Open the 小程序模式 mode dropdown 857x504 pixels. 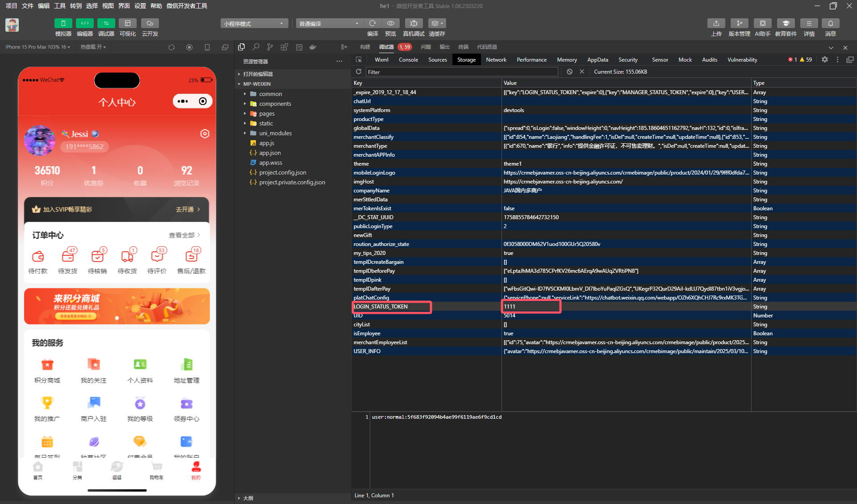pyautogui.click(x=254, y=24)
